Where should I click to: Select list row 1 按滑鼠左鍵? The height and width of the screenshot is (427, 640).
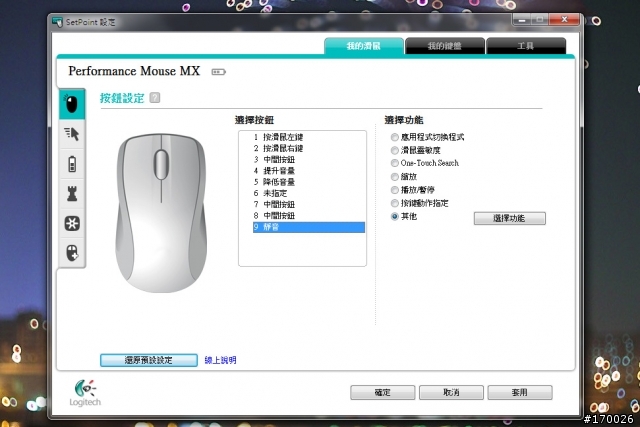[x=309, y=137]
